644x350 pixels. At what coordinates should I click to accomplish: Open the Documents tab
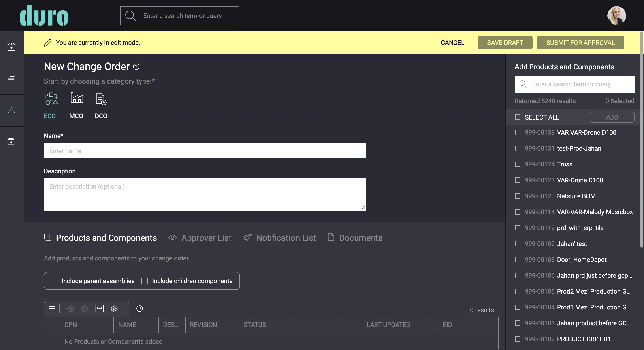click(361, 238)
